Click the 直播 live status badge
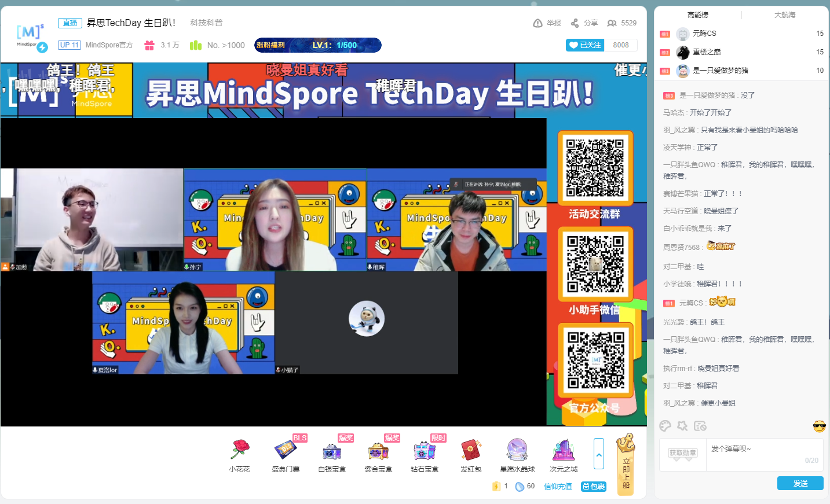Viewport: 830px width, 504px height. (x=70, y=23)
